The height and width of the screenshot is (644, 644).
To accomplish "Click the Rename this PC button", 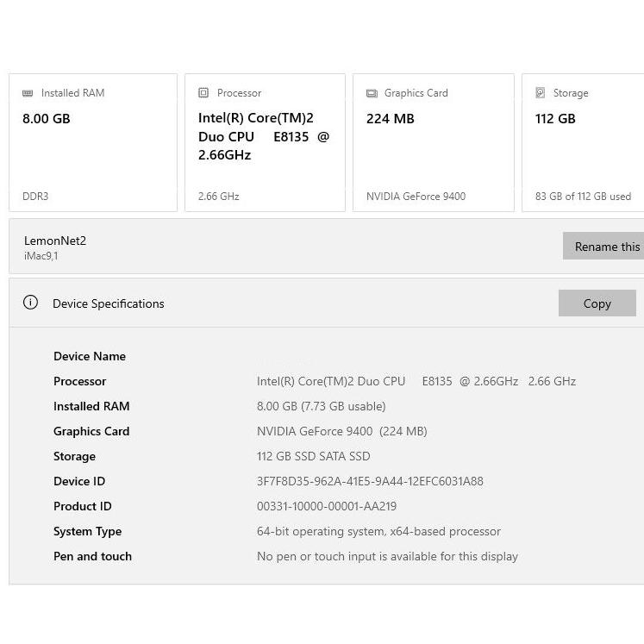I will (603, 246).
